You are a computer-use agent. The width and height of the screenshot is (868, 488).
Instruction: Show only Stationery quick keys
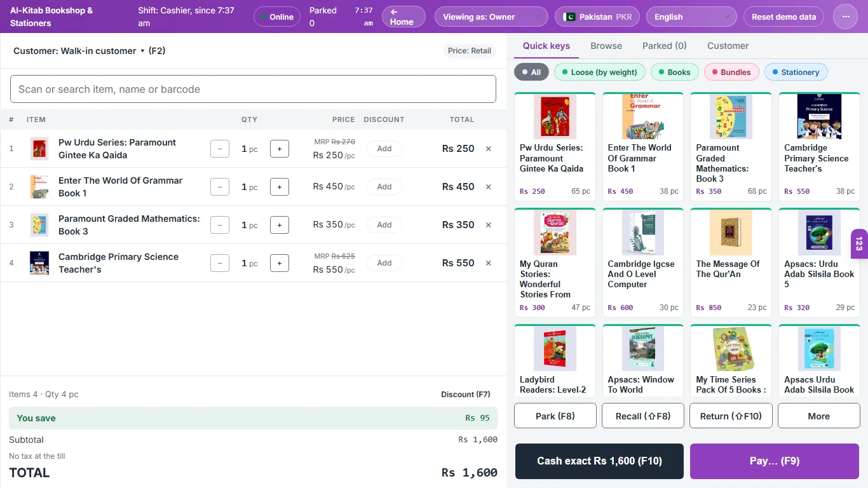[796, 72]
